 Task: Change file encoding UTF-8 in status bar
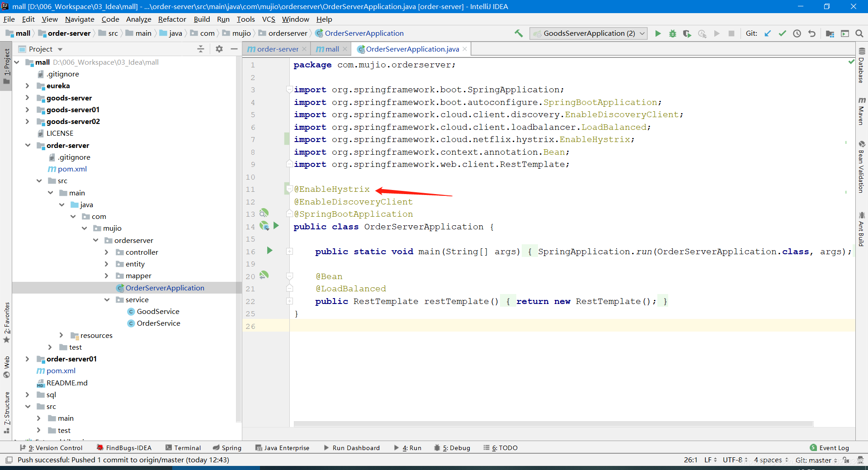(x=735, y=460)
